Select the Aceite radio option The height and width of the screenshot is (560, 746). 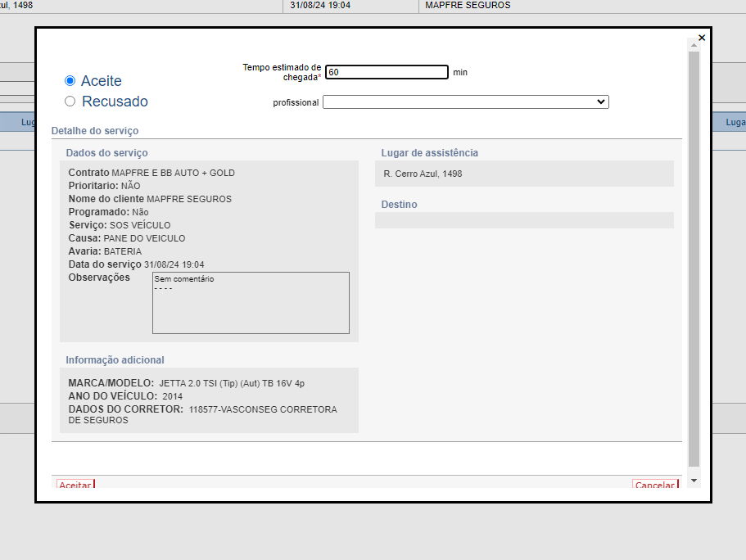point(70,81)
